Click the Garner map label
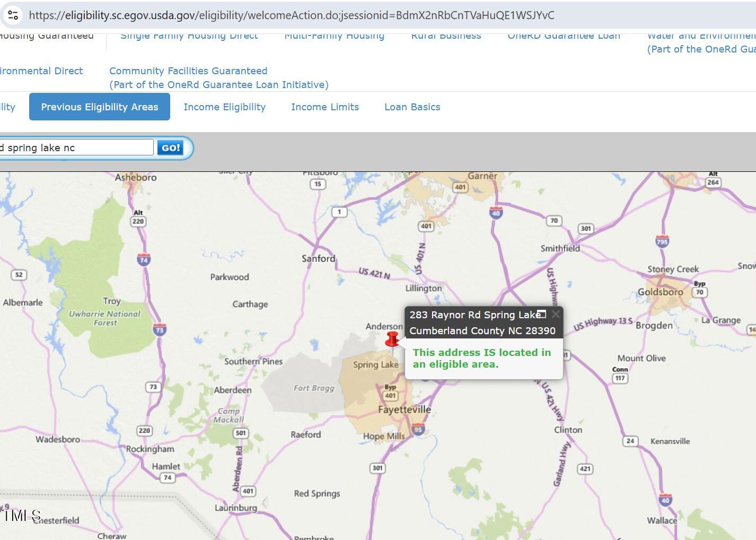756x540 pixels. [x=482, y=176]
